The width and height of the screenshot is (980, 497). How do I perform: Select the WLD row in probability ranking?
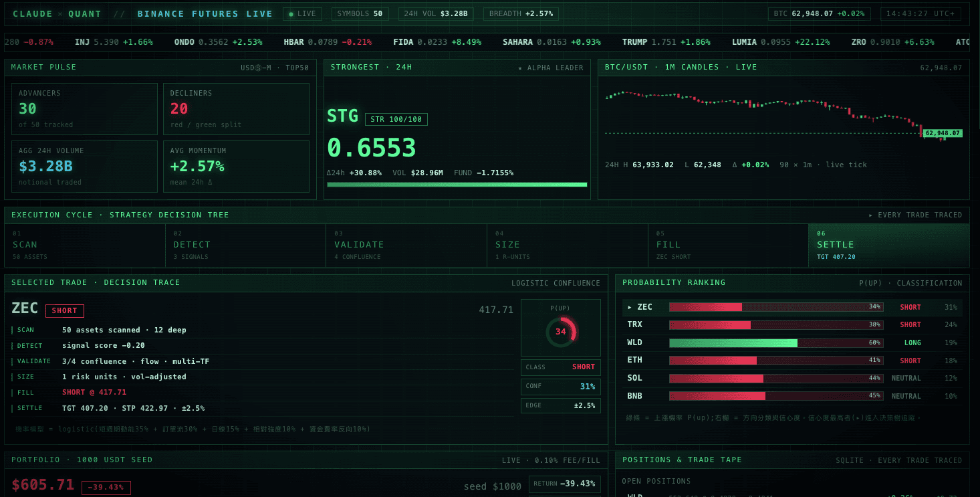(792, 342)
